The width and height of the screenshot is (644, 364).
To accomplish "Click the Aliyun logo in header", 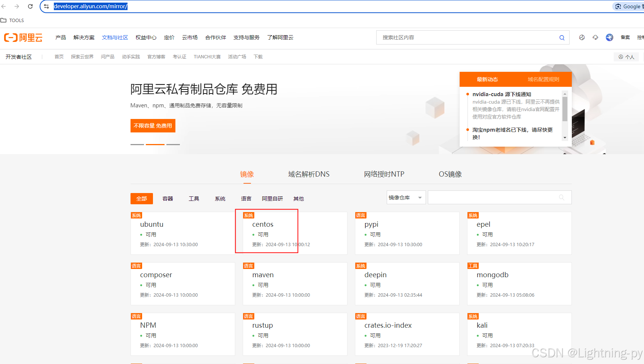I will [x=23, y=37].
